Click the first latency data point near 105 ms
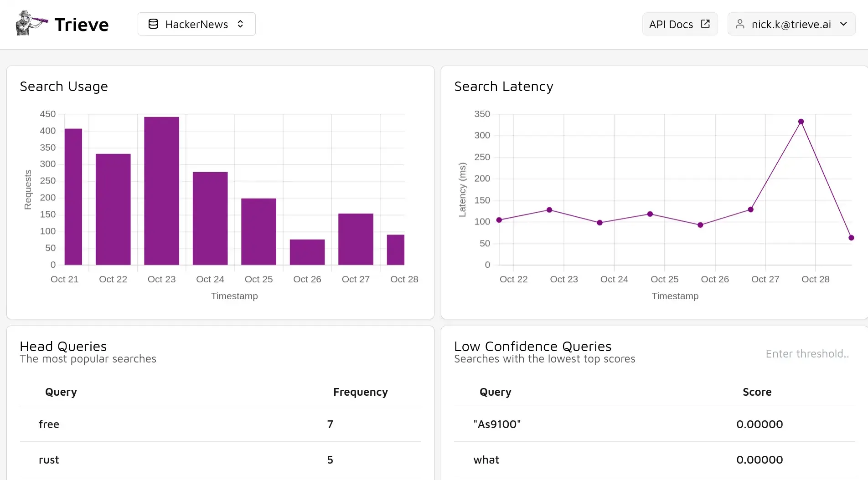This screenshot has width=868, height=480. tap(499, 220)
